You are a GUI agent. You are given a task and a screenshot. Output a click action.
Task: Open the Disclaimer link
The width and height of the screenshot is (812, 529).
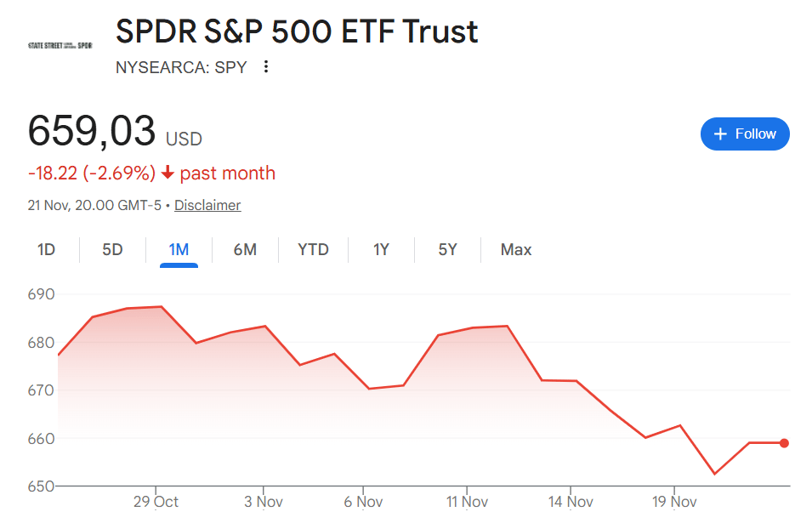(x=207, y=205)
